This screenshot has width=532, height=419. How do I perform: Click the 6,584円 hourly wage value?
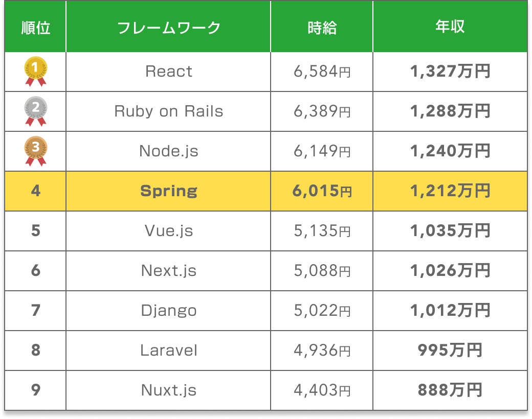(x=322, y=72)
